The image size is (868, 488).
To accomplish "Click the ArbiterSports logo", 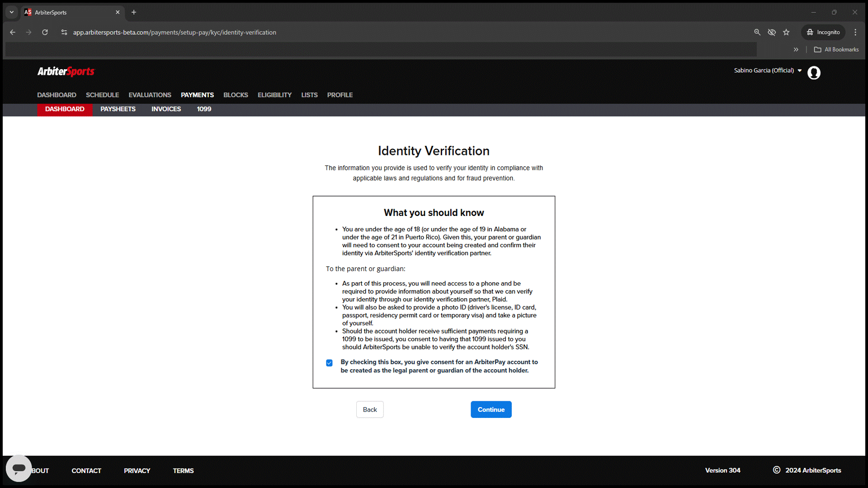I will [x=66, y=71].
